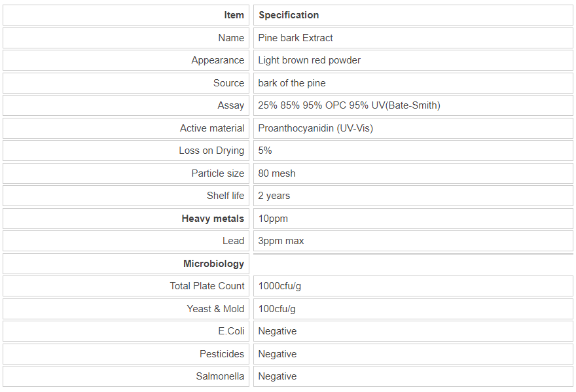The height and width of the screenshot is (392, 576).
Task: Click the "1000cfu/g" plate count value
Action: coord(279,286)
